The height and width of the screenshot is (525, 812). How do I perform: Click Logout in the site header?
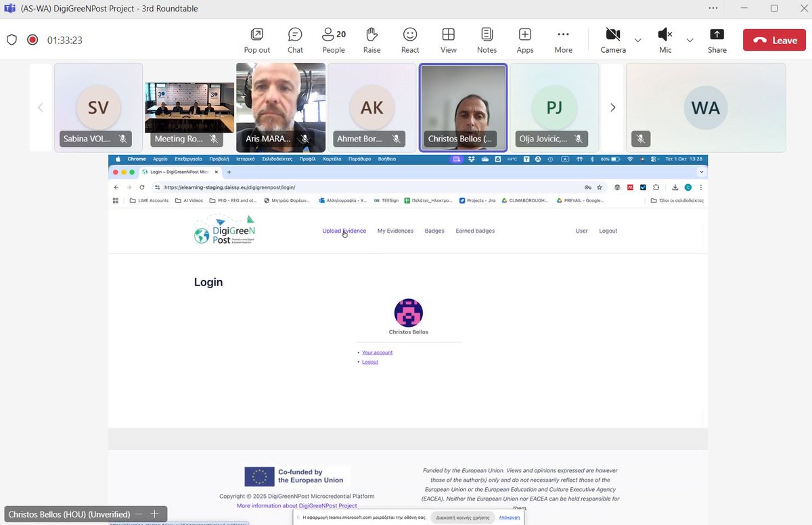coord(608,231)
